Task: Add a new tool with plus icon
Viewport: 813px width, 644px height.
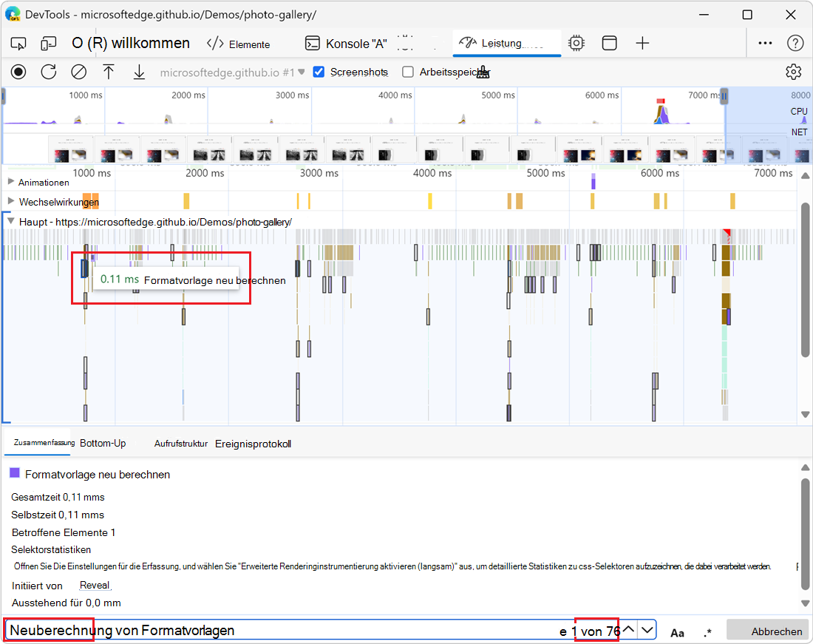Action: point(642,43)
